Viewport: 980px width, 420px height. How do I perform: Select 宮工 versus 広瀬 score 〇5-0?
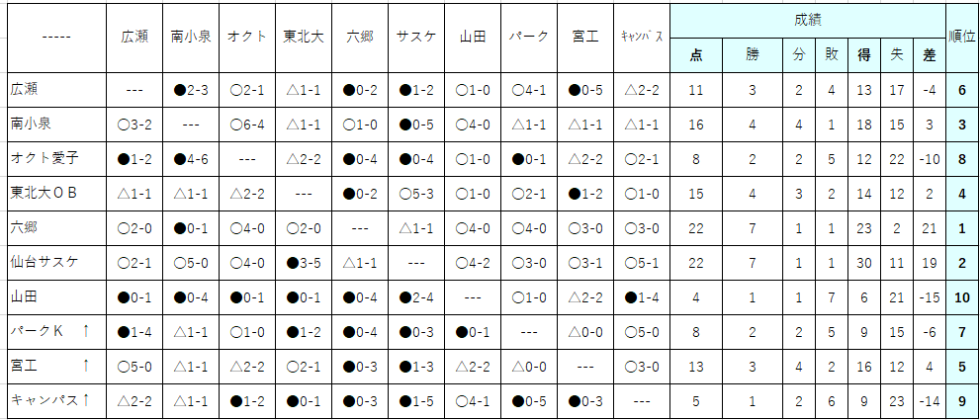(134, 367)
